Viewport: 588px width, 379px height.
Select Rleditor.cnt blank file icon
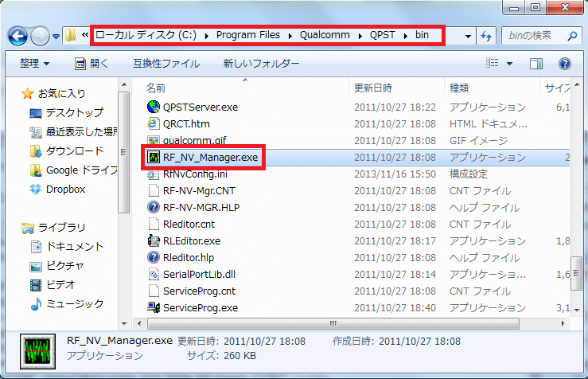point(154,224)
